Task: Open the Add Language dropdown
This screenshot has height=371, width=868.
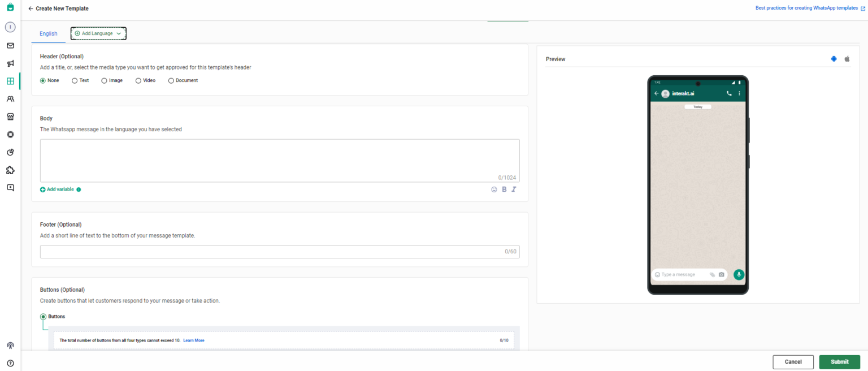Action: [98, 33]
